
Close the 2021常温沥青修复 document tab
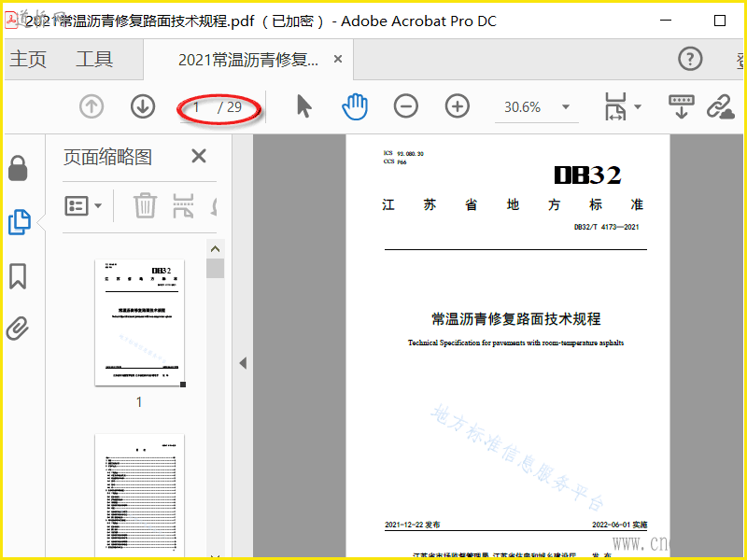point(338,59)
